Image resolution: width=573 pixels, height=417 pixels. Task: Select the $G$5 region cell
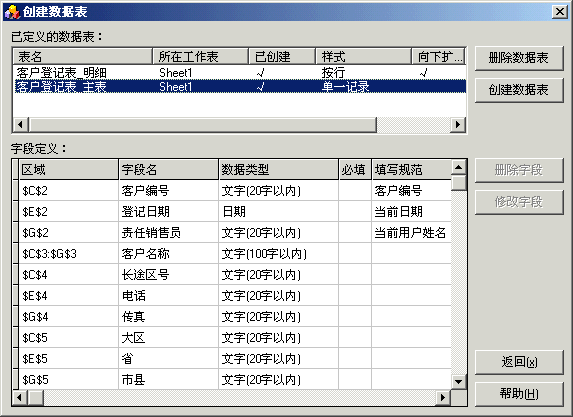[69, 380]
